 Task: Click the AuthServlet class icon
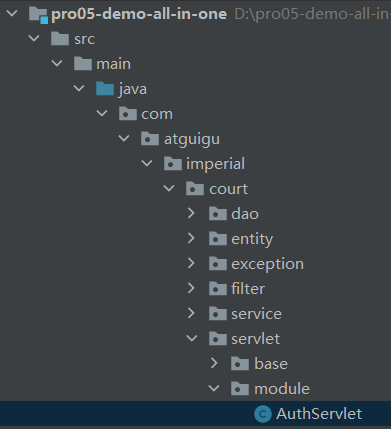click(263, 414)
